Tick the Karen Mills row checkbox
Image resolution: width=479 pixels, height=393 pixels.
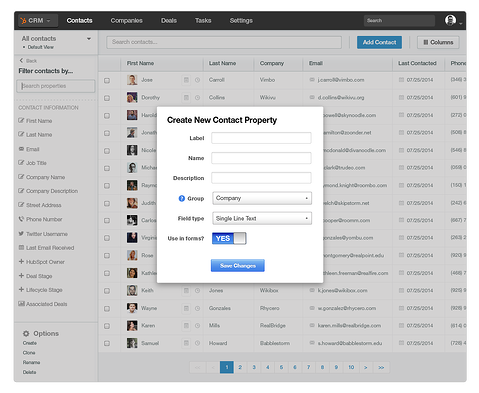(107, 326)
